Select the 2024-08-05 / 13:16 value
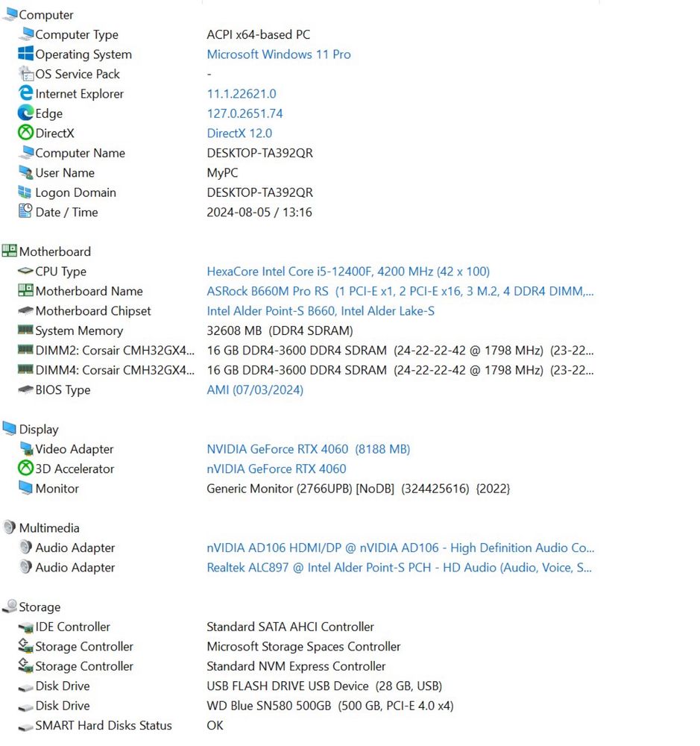 point(259,212)
